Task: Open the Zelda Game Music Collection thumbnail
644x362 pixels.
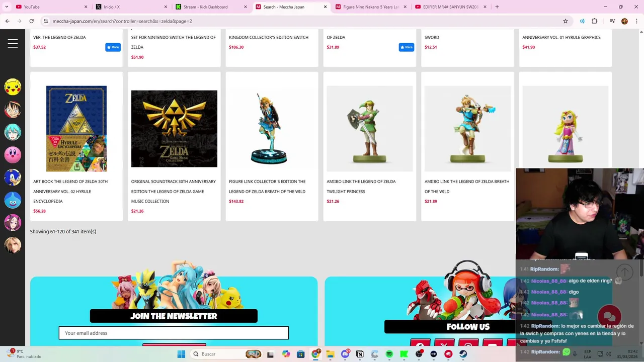Action: click(174, 129)
